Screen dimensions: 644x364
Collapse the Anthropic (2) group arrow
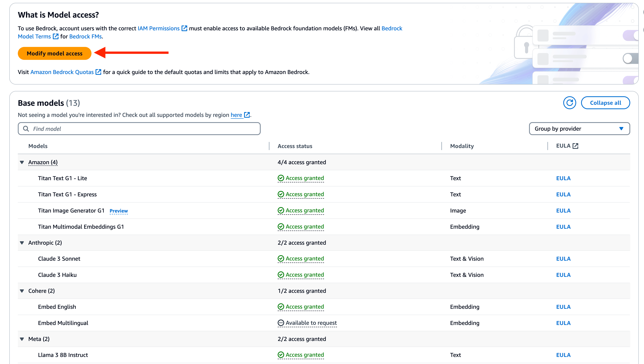click(x=22, y=243)
